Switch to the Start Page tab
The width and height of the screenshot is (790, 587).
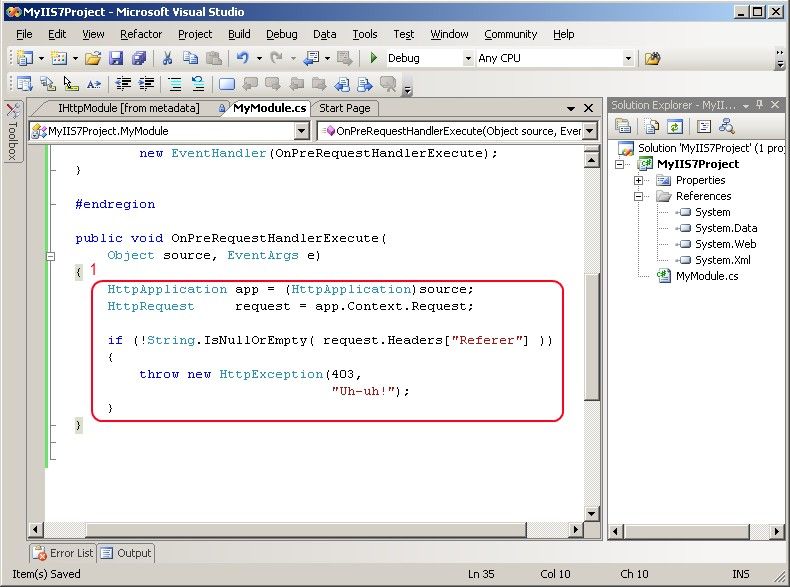pyautogui.click(x=345, y=108)
